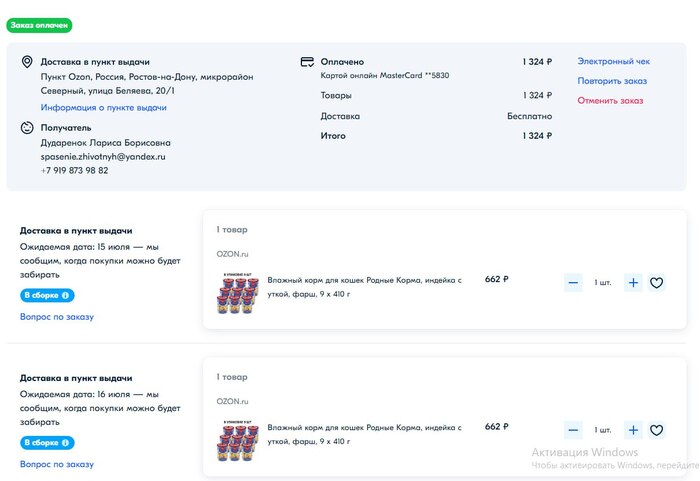Click Отменить заказ link
Viewport: 700px width, 481px height.
point(610,100)
